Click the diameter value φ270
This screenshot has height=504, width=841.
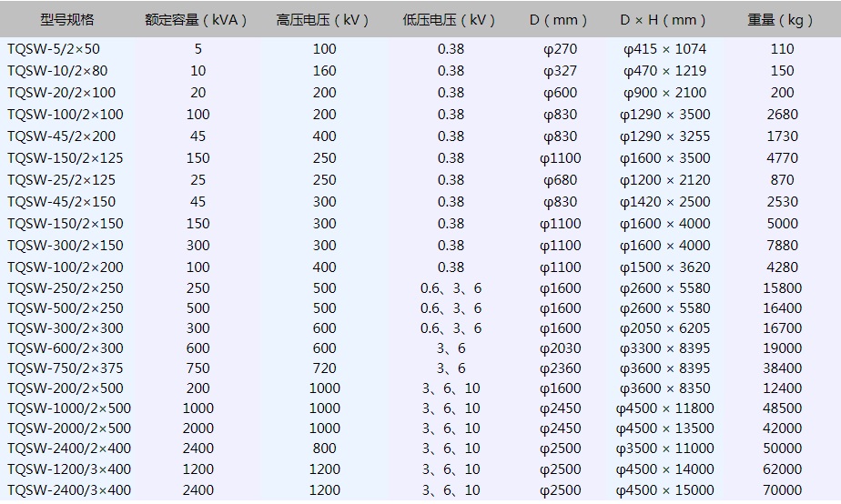click(x=560, y=49)
